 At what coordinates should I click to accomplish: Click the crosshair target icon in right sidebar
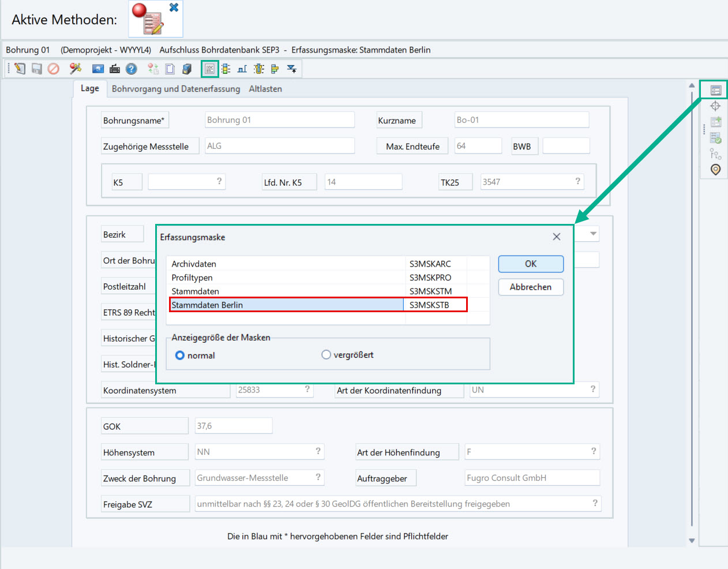[x=715, y=106]
